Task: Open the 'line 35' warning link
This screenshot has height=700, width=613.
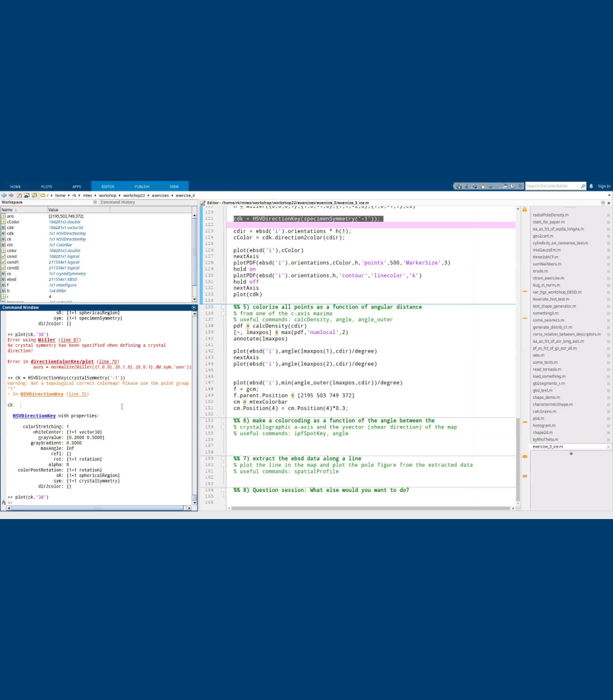Action: coord(77,394)
